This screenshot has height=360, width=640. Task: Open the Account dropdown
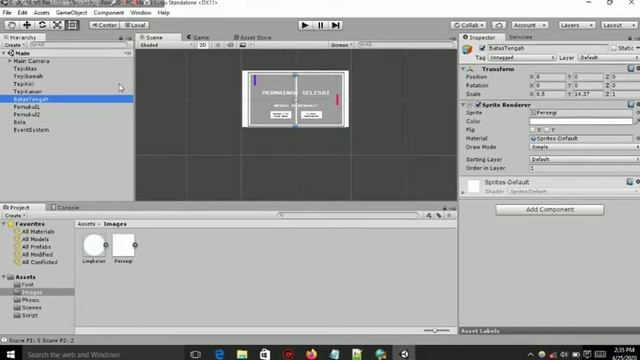tap(529, 25)
